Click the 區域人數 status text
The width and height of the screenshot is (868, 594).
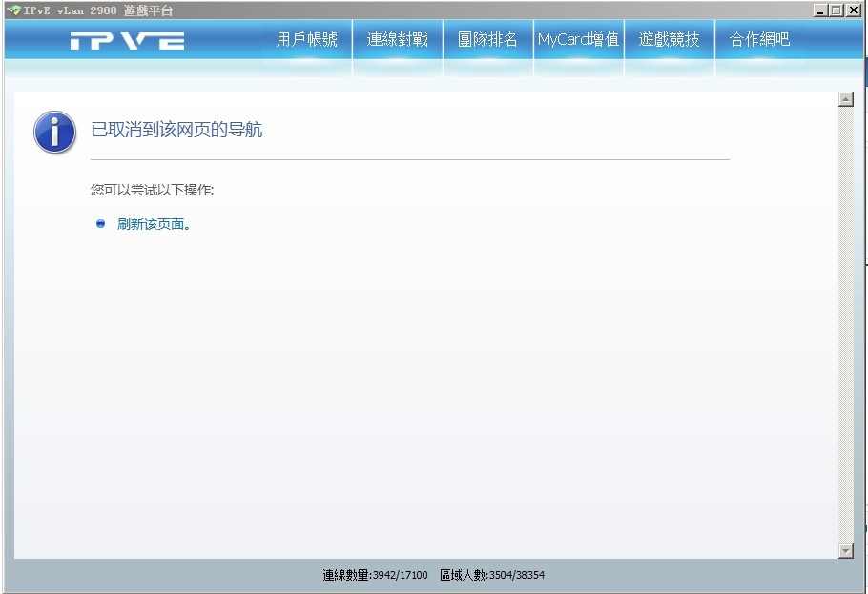[x=492, y=575]
